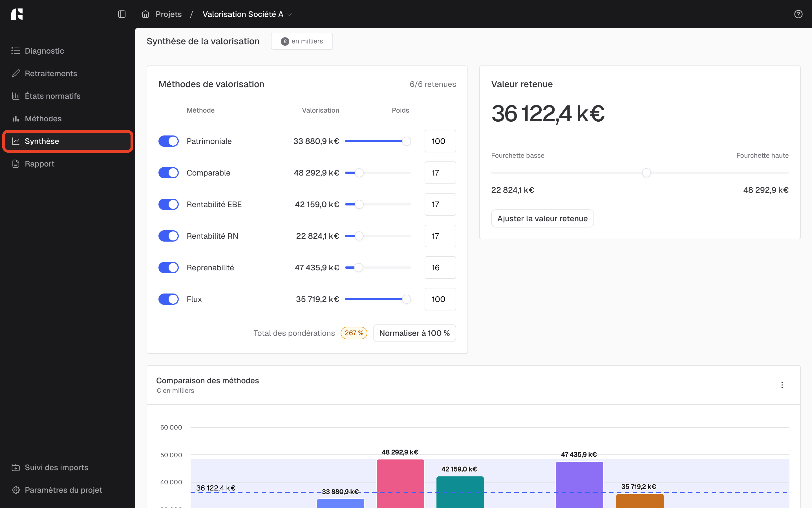Switch off the Reprenabilité method

pos(168,268)
